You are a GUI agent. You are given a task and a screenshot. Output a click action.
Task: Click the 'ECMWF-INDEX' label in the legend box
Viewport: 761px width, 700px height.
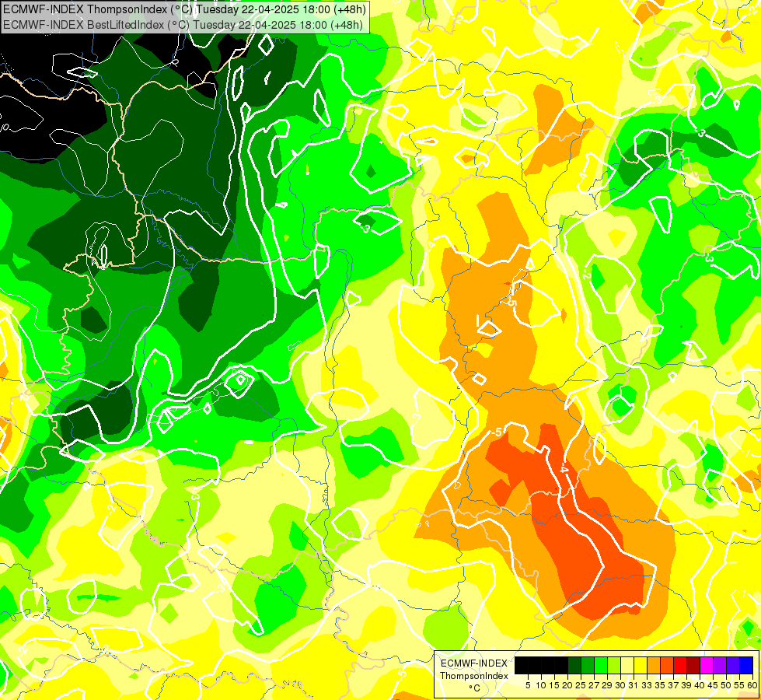pyautogui.click(x=474, y=663)
